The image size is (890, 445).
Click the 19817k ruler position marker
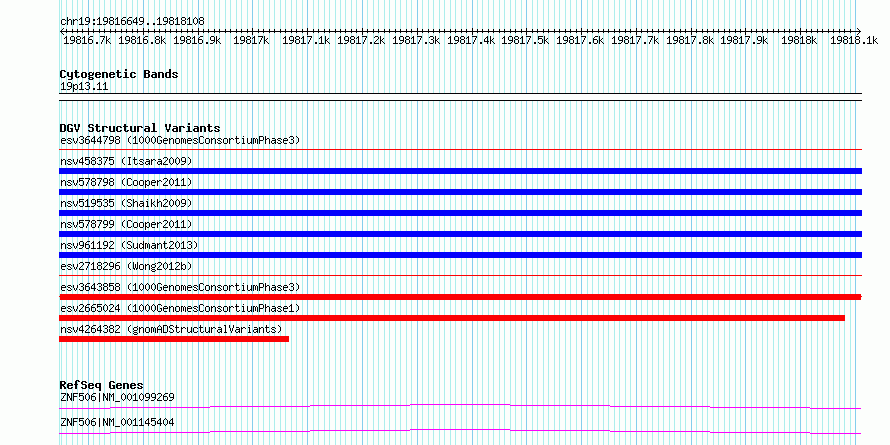coord(251,40)
